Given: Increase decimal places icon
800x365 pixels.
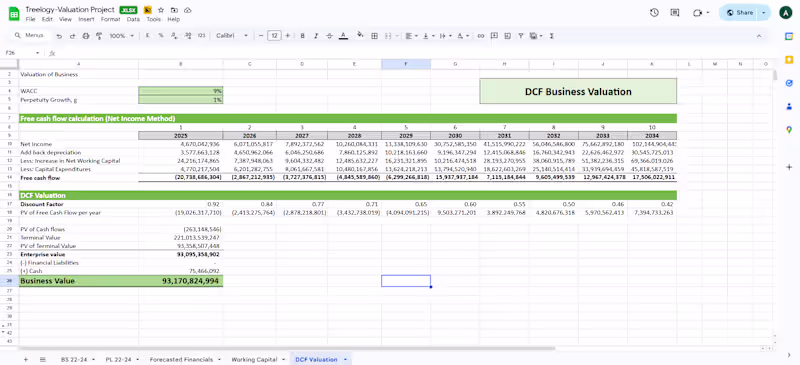Looking at the screenshot, I should pyautogui.click(x=188, y=36).
